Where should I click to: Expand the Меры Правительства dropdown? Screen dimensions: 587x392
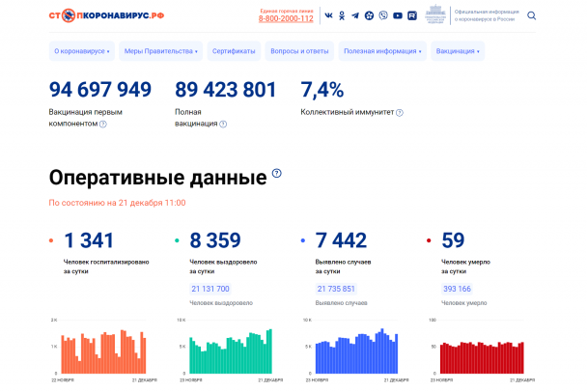click(x=160, y=50)
